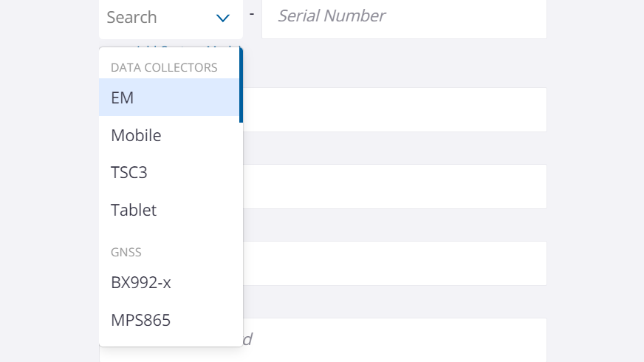This screenshot has width=644, height=362.
Task: Focus the Serial Number input field
Action: tap(404, 16)
